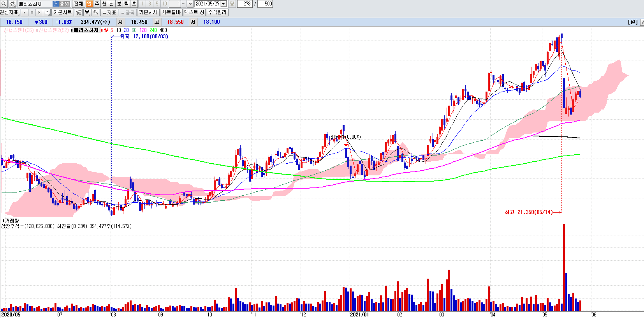Select the 초 (second) period toggle

(134, 4)
